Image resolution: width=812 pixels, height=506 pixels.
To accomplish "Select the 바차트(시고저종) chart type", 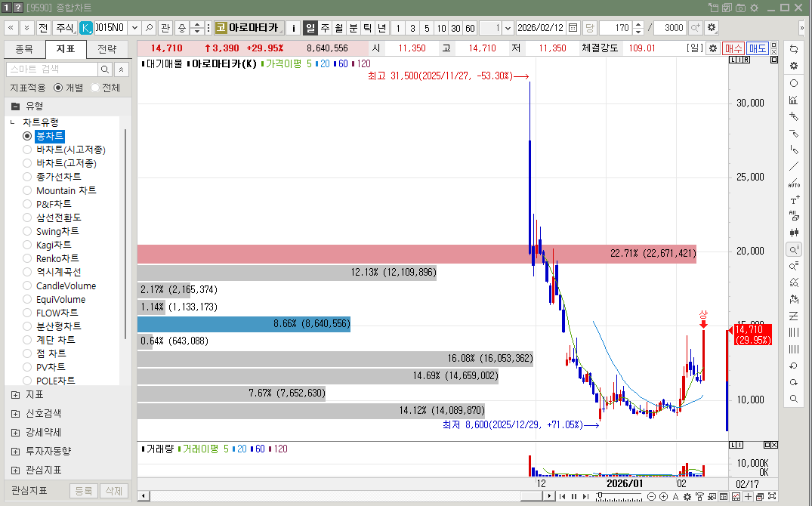I will [27, 150].
